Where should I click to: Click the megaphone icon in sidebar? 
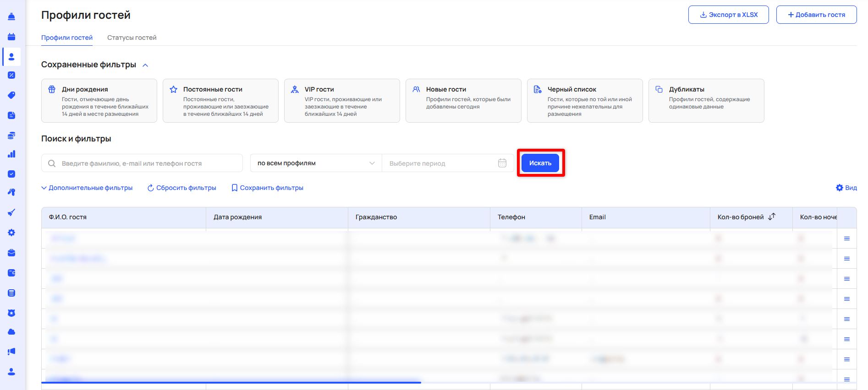tap(11, 352)
